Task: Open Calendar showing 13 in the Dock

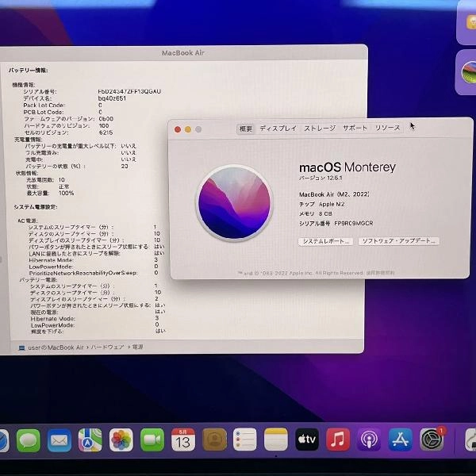Action: coord(183,440)
